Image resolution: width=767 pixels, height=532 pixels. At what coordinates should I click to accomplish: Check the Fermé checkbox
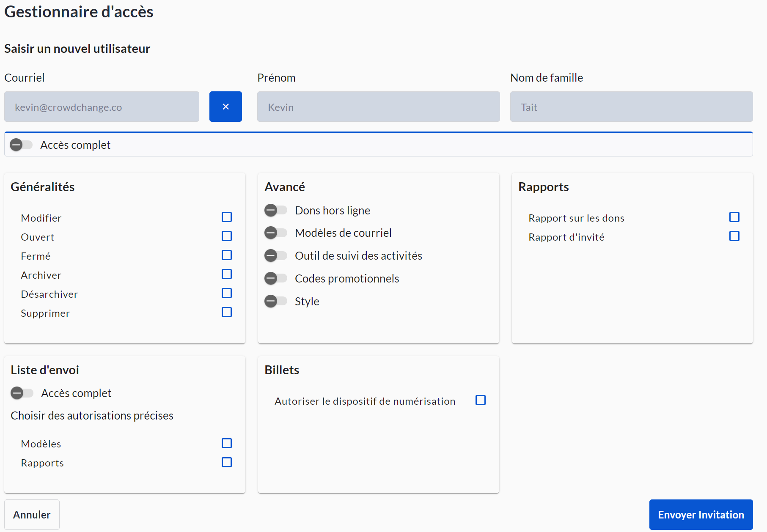coord(227,255)
